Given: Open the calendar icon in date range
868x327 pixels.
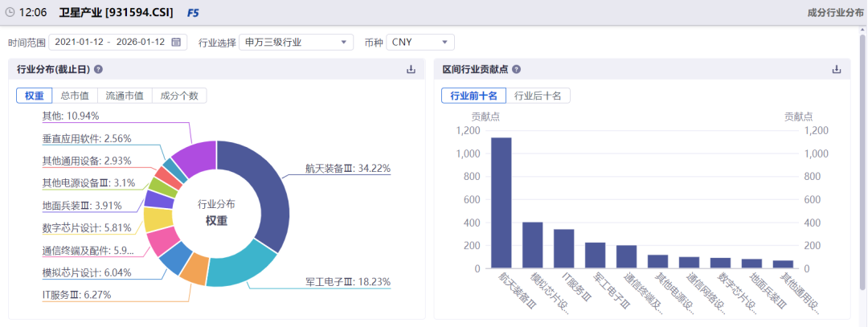Looking at the screenshot, I should 176,42.
